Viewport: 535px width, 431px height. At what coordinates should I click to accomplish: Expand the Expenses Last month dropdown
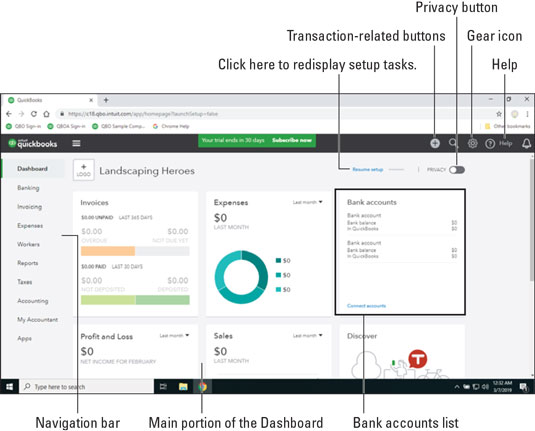coord(307,202)
